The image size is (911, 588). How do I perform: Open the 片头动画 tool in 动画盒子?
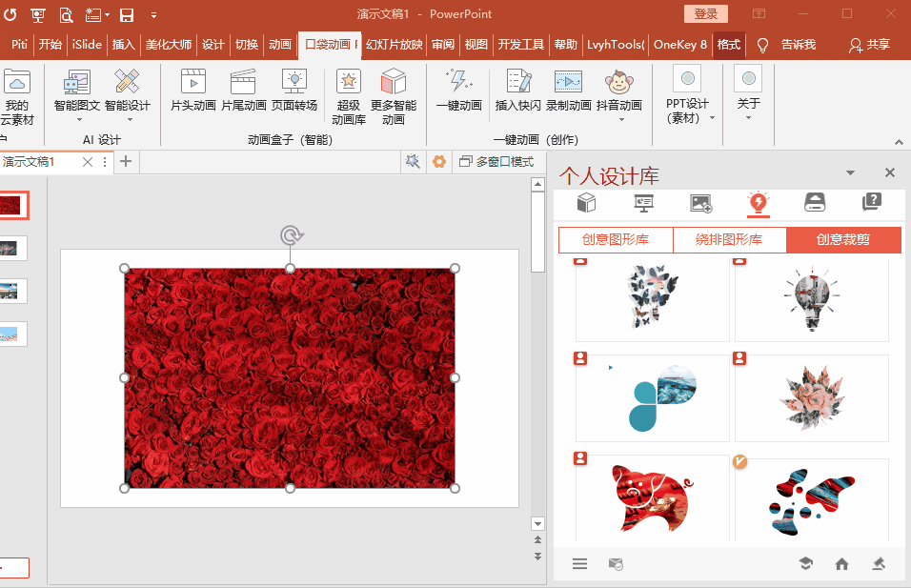(x=192, y=92)
